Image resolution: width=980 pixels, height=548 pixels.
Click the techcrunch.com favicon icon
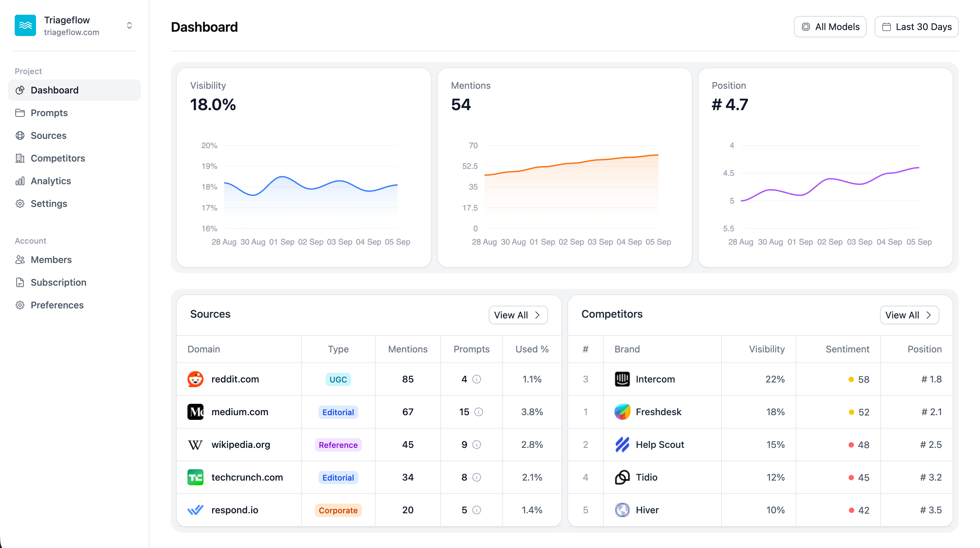(195, 477)
